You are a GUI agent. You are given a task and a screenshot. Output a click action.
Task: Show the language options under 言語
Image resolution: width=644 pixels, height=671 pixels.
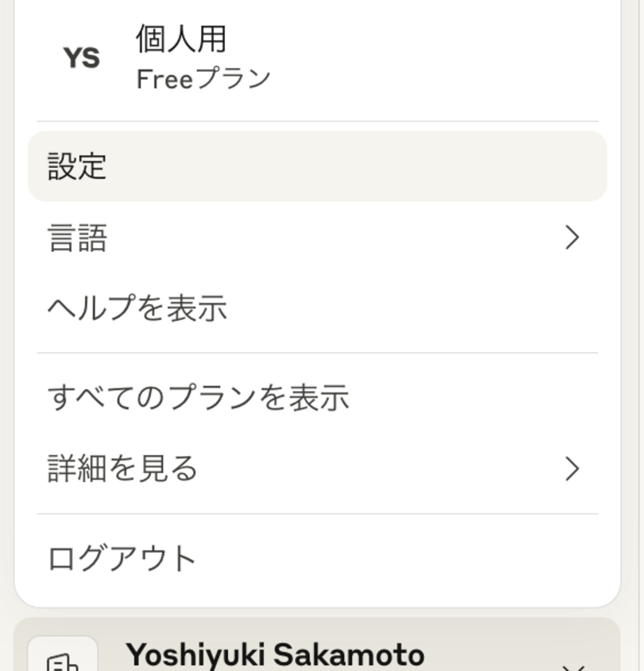pyautogui.click(x=317, y=238)
